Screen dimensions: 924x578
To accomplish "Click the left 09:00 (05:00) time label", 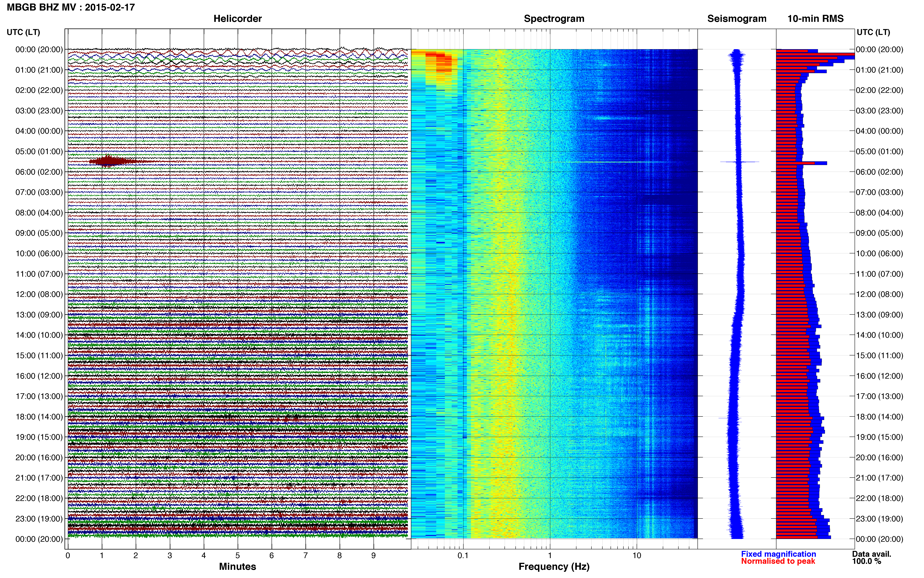I will [x=39, y=233].
